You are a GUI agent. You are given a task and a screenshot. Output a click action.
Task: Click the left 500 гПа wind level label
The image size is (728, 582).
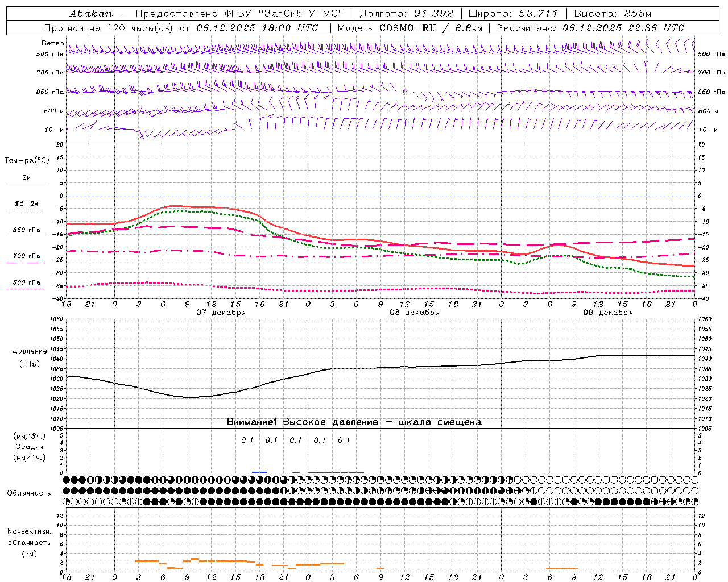pyautogui.click(x=50, y=54)
